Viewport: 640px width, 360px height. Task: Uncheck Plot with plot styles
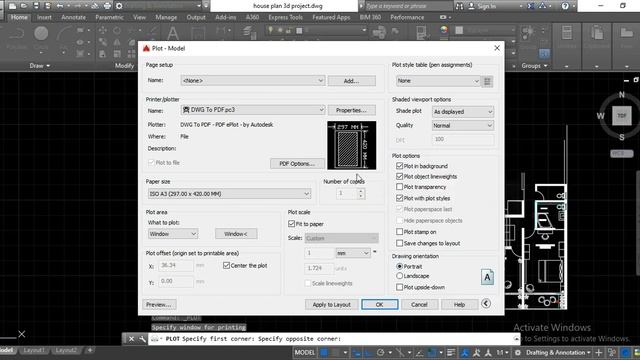(400, 198)
